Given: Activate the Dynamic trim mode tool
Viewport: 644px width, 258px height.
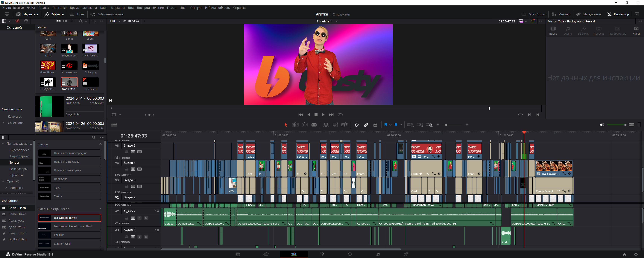Looking at the screenshot, I should click(305, 125).
